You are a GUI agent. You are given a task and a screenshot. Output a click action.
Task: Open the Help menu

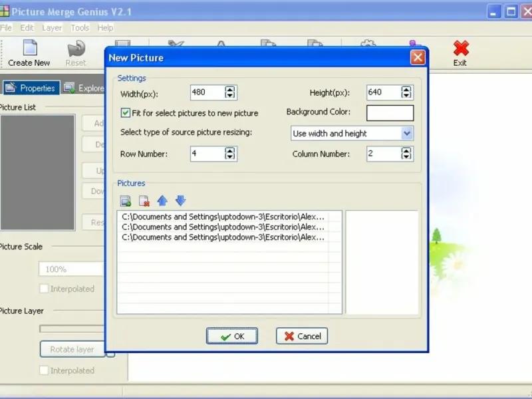coord(106,28)
